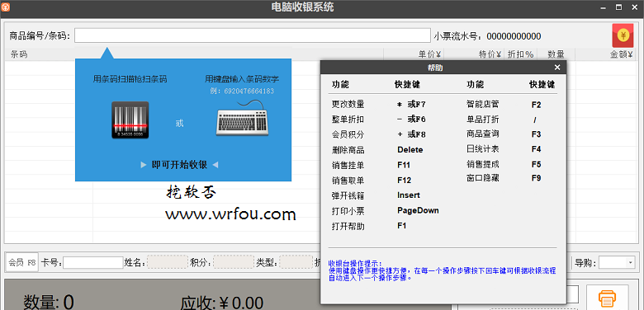
Task: Click the 会员 F8 button
Action: click(x=22, y=262)
